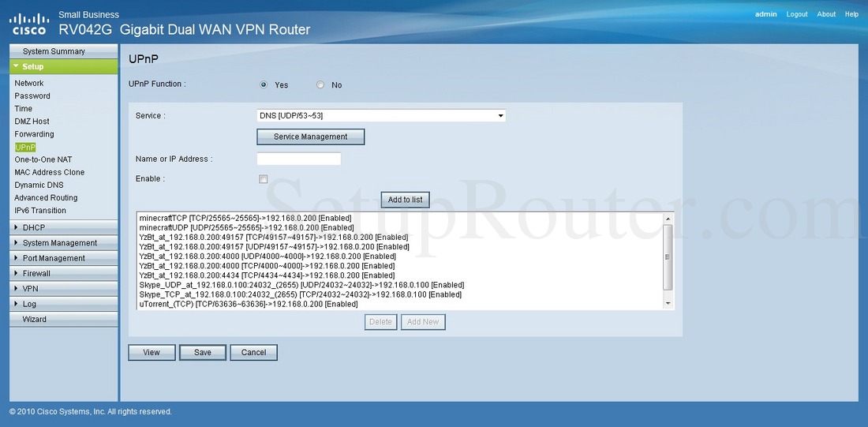Open Time settings
Viewport: 868px width, 427px height.
click(23, 109)
